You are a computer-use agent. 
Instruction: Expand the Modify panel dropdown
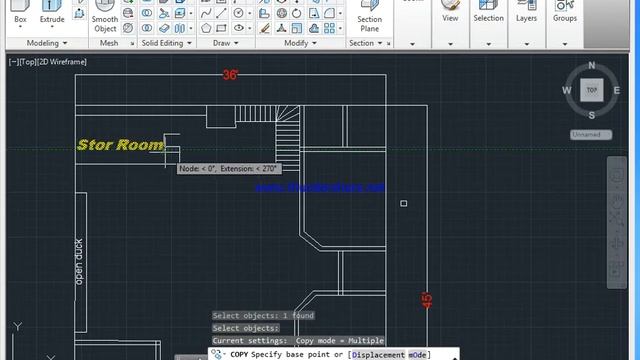314,43
